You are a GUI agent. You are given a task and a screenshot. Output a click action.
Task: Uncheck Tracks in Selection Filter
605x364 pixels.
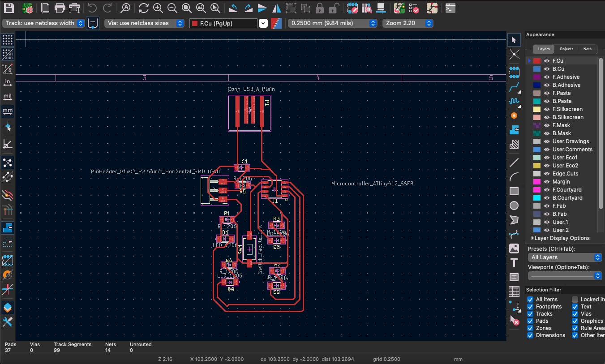[530, 314]
